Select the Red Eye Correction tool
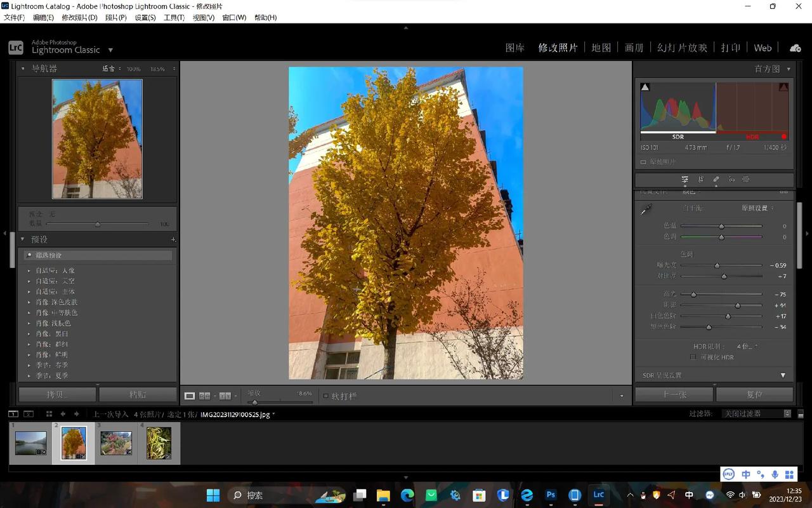 pyautogui.click(x=731, y=179)
